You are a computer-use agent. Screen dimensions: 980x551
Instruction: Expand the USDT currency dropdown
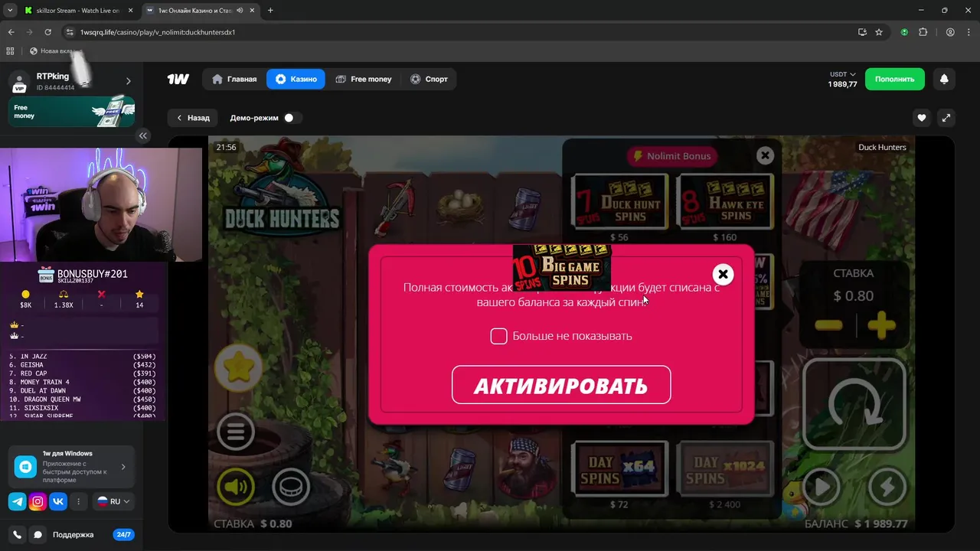point(842,74)
